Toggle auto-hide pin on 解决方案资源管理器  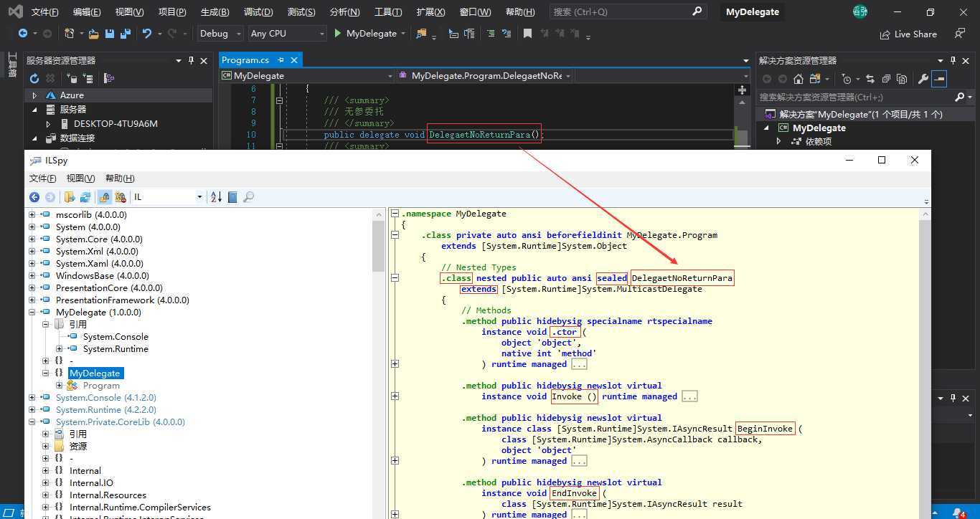coord(953,60)
